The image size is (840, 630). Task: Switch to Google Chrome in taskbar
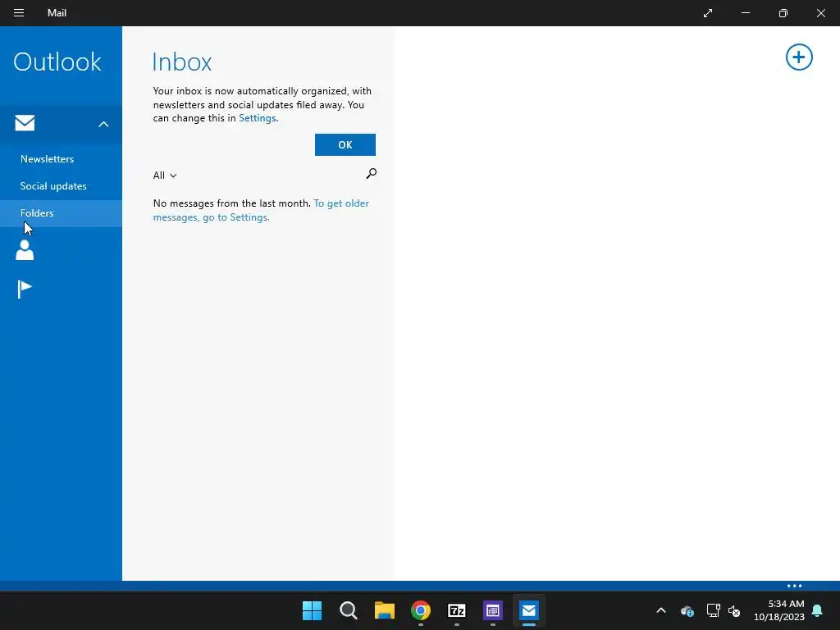[421, 610]
